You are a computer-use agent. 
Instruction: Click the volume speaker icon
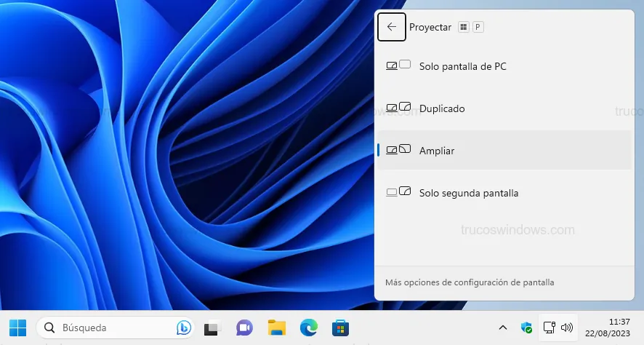[x=567, y=328]
